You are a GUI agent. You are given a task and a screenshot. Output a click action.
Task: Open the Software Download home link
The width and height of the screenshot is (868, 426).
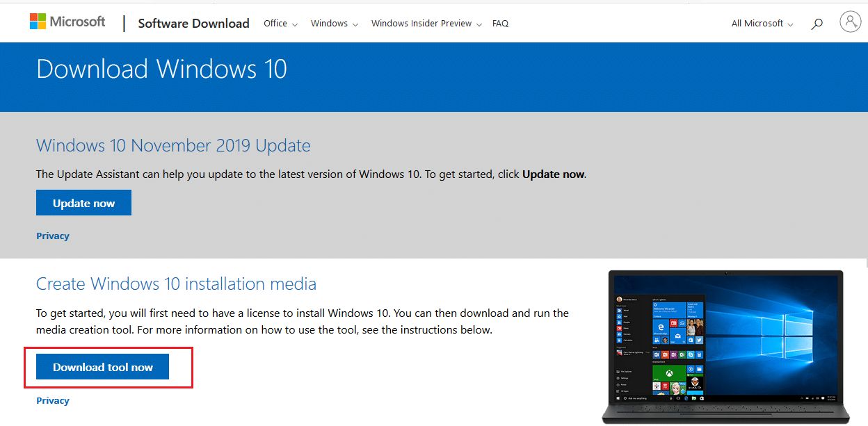click(x=193, y=24)
